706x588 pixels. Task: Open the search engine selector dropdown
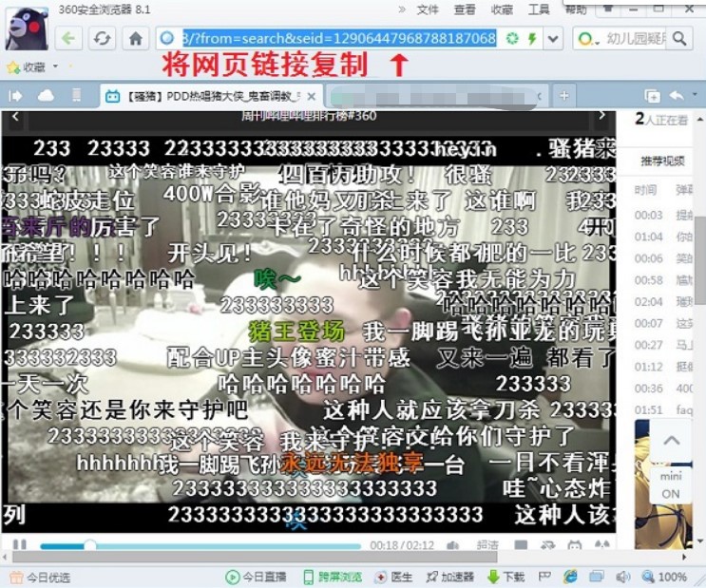[588, 39]
